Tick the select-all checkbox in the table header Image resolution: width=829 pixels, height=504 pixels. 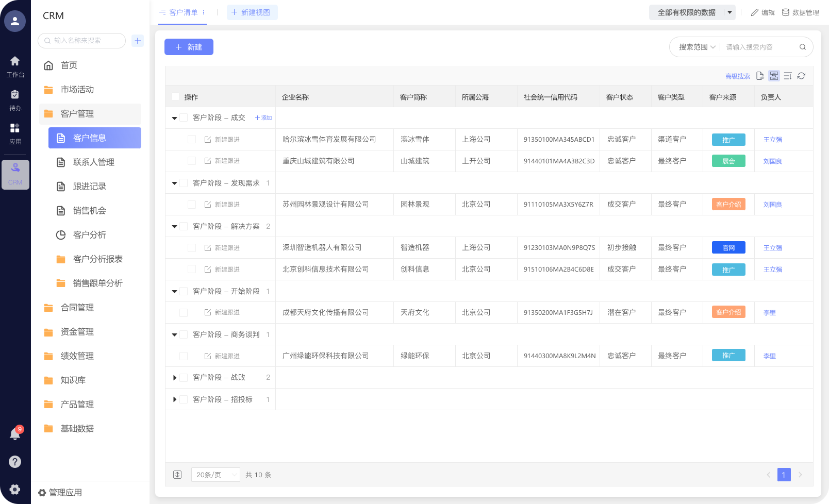(175, 97)
